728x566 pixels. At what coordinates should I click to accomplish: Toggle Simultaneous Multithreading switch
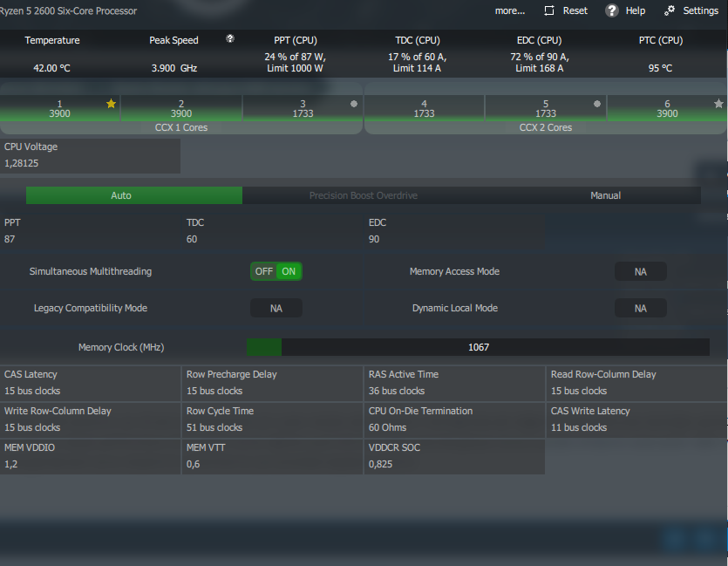pos(276,271)
